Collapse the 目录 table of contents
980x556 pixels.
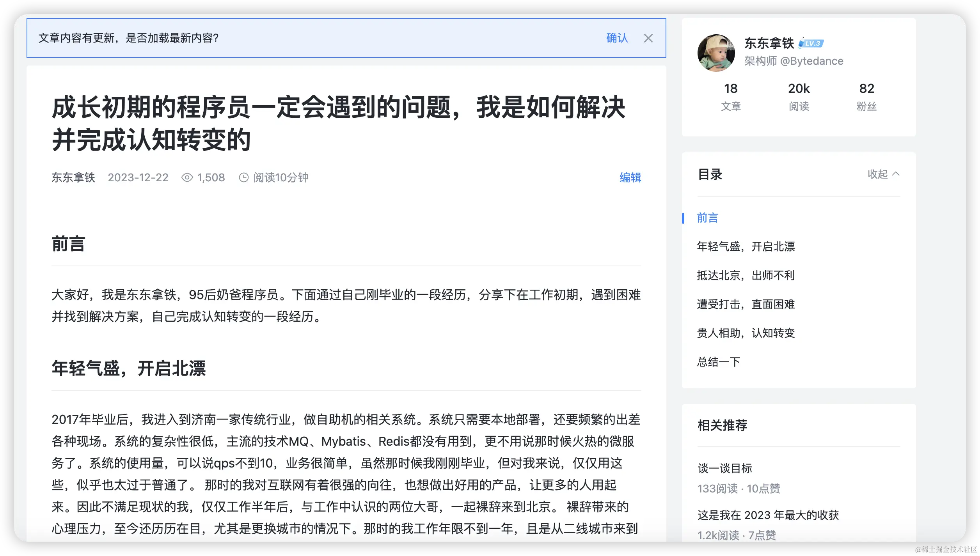[878, 174]
